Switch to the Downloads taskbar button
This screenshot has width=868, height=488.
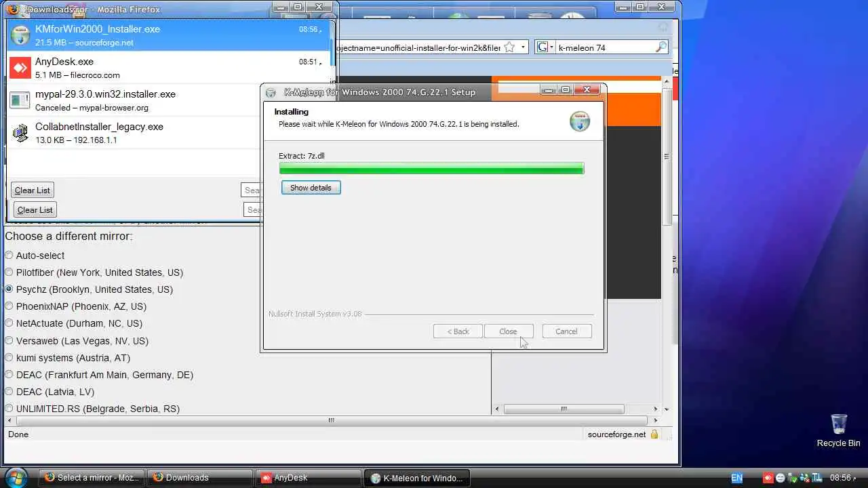pyautogui.click(x=200, y=478)
